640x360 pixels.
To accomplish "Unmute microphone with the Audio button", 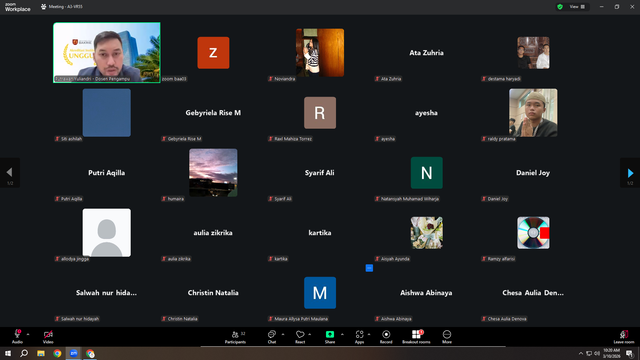I will tap(17, 337).
